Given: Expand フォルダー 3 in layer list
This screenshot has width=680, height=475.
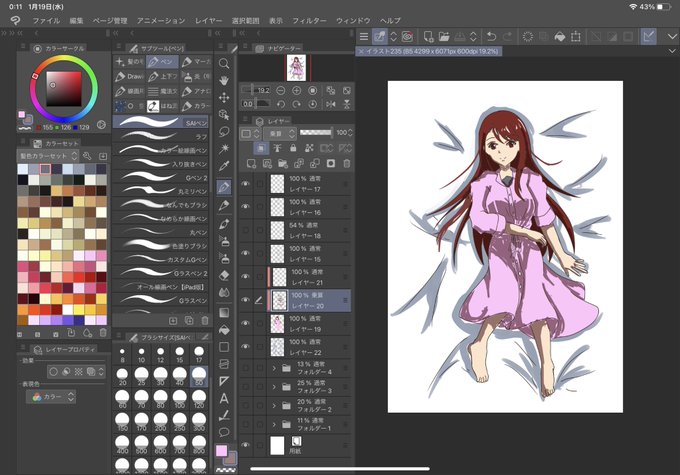Looking at the screenshot, I should (274, 387).
